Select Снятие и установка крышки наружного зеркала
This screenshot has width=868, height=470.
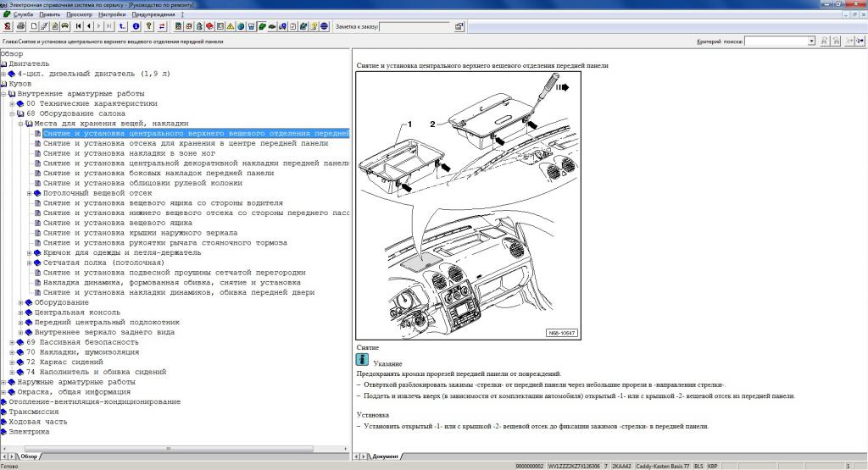point(141,233)
